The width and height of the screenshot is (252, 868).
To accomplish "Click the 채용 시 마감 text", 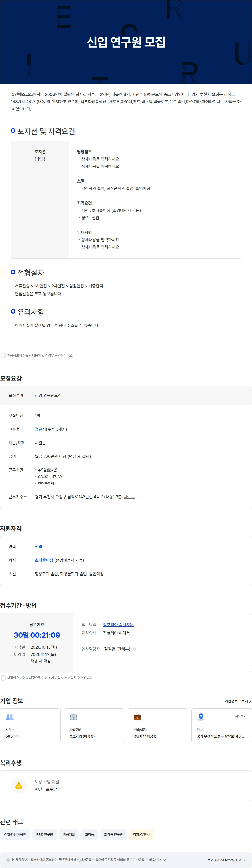I will [x=40, y=660].
